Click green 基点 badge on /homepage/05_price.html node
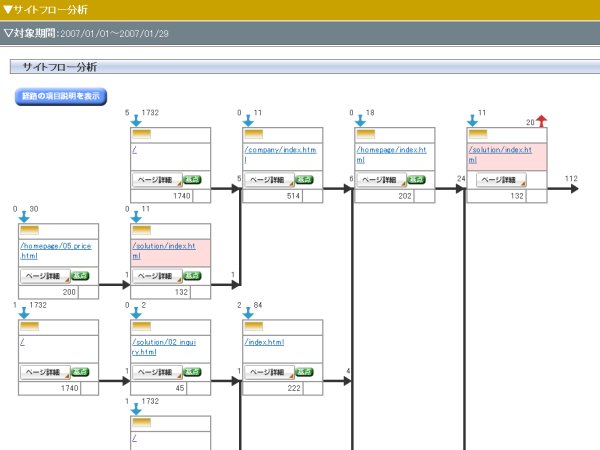 coord(79,275)
